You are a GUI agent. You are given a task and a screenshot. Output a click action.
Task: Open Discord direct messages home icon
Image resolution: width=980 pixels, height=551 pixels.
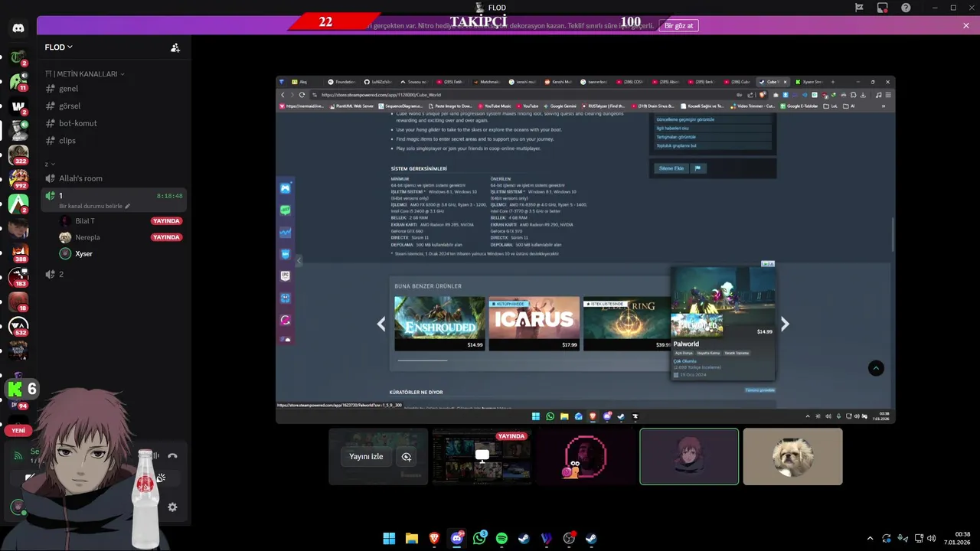(x=18, y=28)
